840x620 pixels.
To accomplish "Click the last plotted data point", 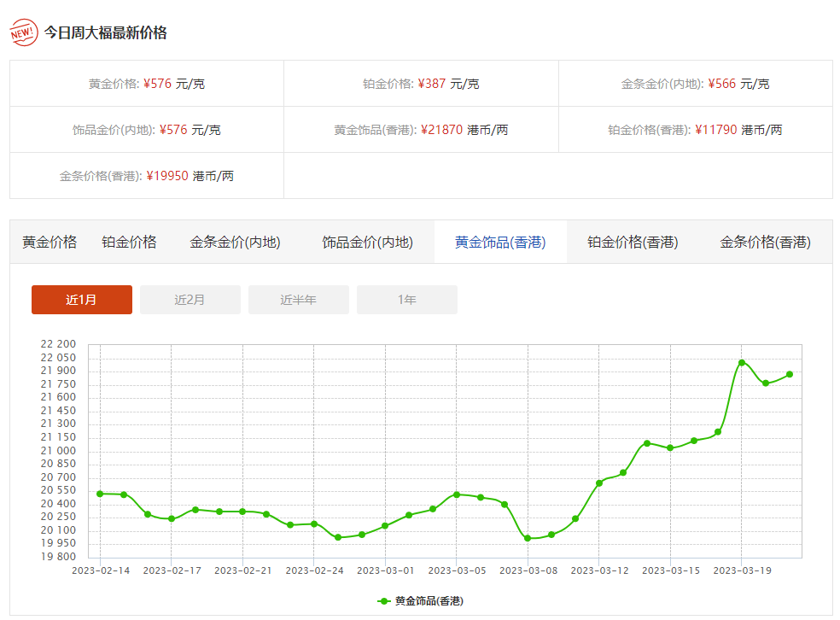I will pos(789,374).
